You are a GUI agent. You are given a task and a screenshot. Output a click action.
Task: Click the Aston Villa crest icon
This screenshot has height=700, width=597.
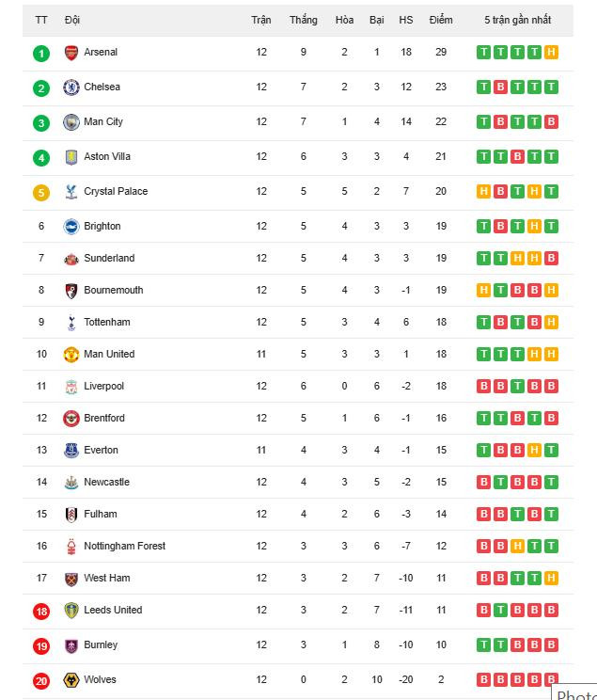tap(71, 157)
